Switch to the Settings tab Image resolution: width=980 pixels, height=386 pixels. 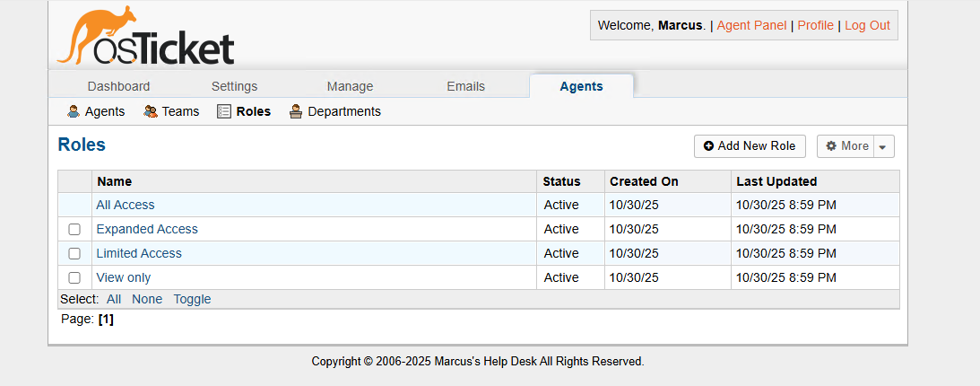point(234,86)
